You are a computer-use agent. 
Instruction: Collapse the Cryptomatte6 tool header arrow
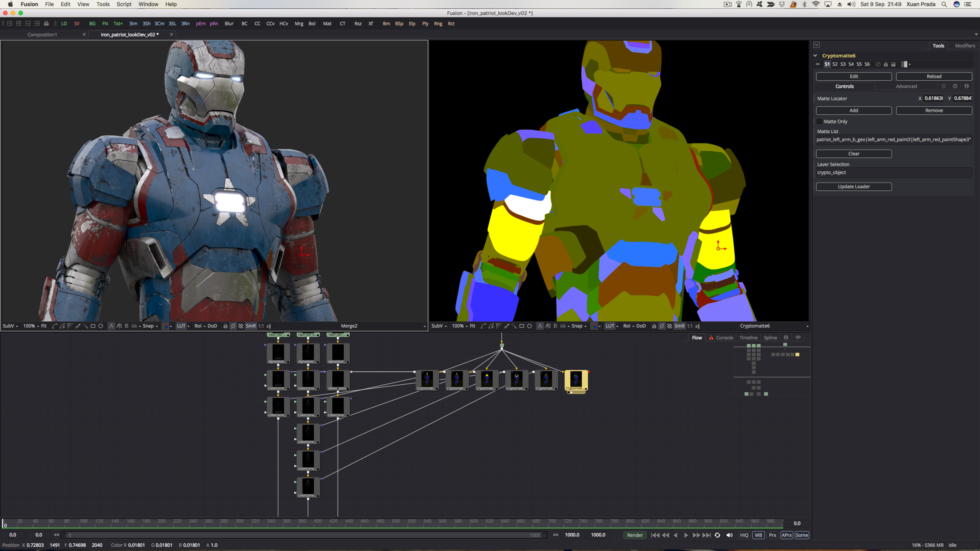(x=815, y=56)
